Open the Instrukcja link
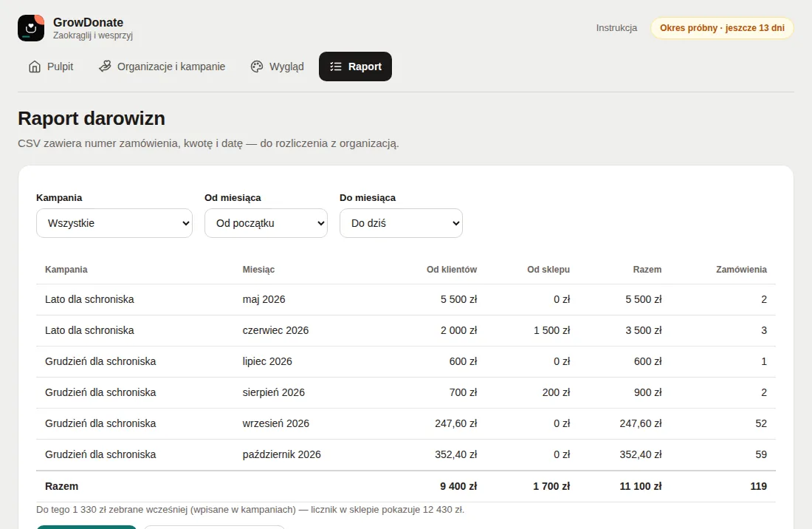 616,28
